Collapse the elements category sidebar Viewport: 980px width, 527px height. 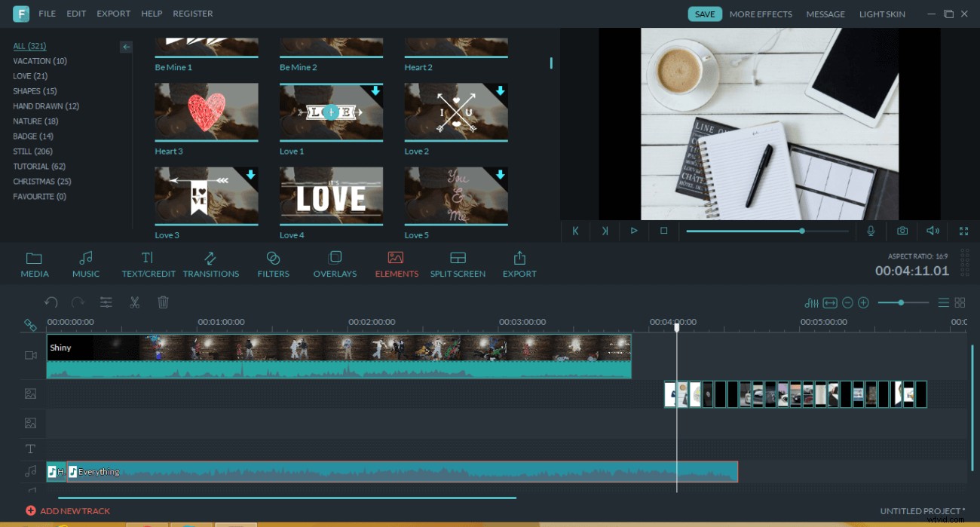point(126,46)
